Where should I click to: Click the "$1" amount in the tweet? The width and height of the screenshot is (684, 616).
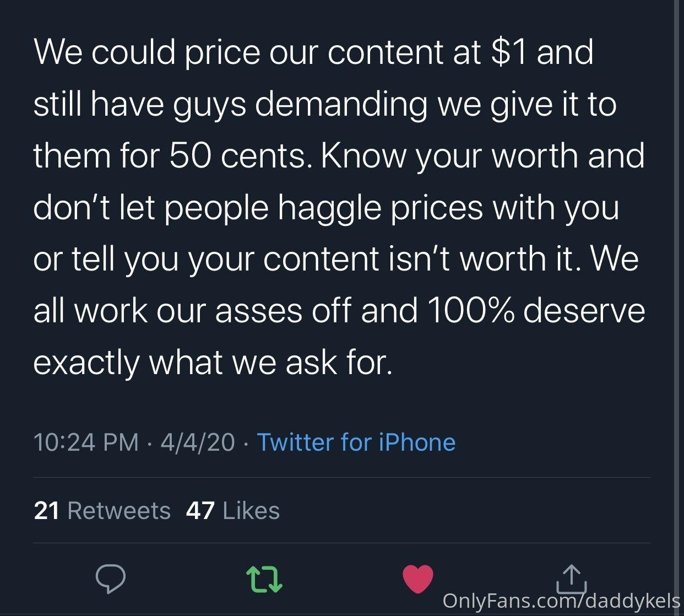coord(509,52)
